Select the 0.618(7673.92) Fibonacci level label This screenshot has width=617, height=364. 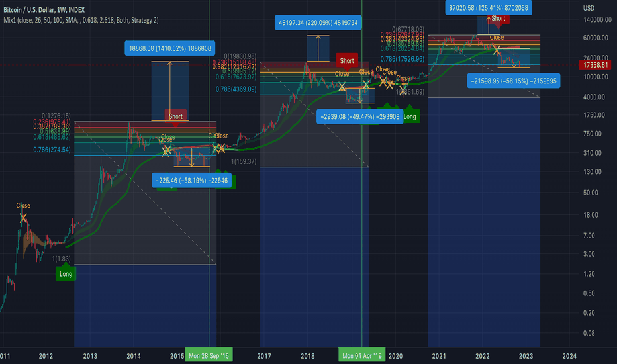(x=236, y=77)
